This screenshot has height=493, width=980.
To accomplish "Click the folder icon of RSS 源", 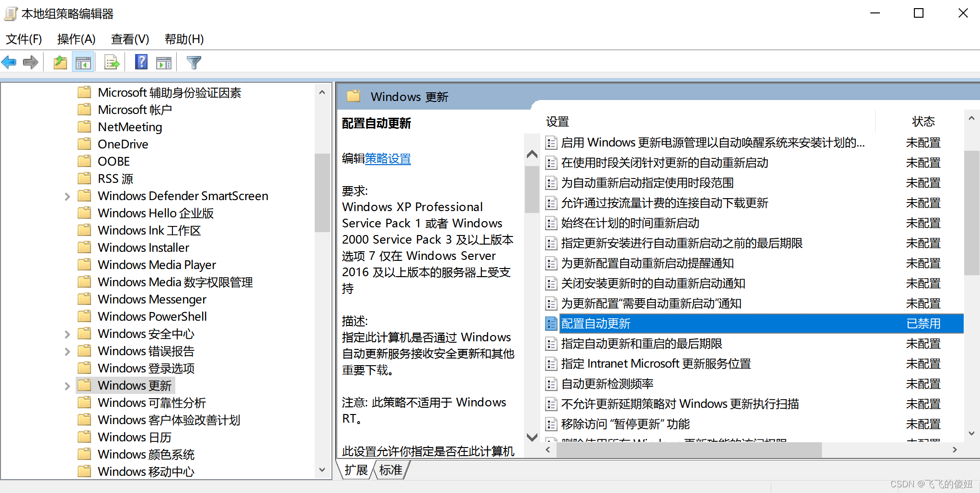I will click(84, 179).
